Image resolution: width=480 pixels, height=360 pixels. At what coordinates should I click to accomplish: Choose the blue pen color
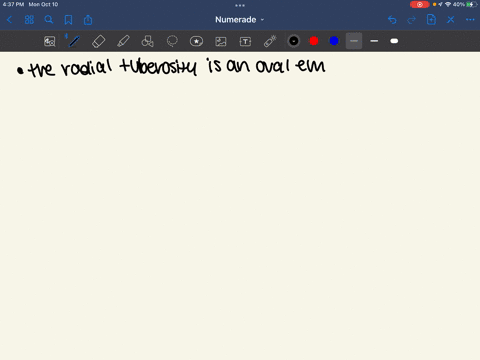coord(334,41)
